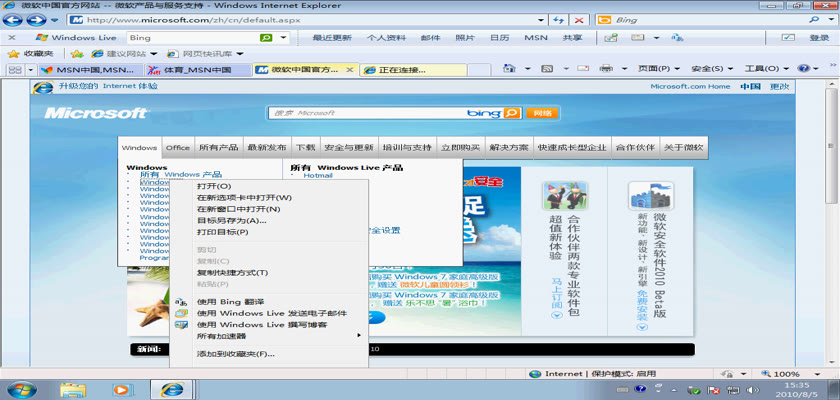
Task: Click the Hotmail link
Action: pos(318,175)
